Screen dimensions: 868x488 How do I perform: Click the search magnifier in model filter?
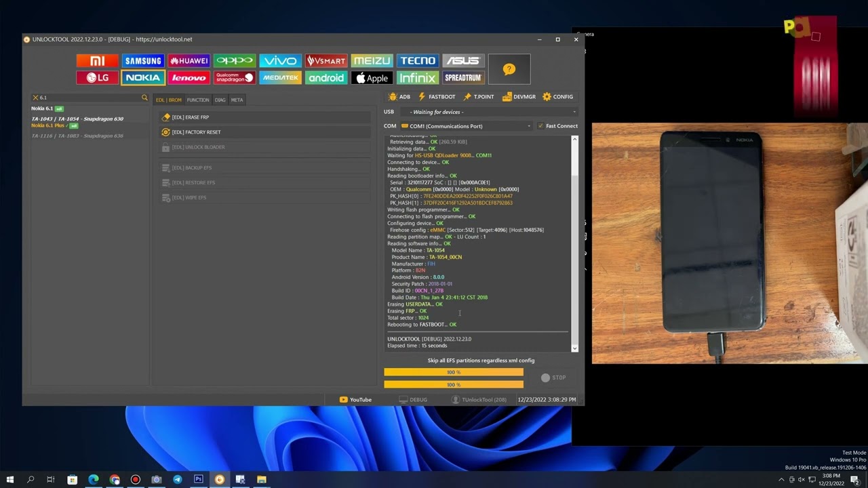pyautogui.click(x=144, y=98)
